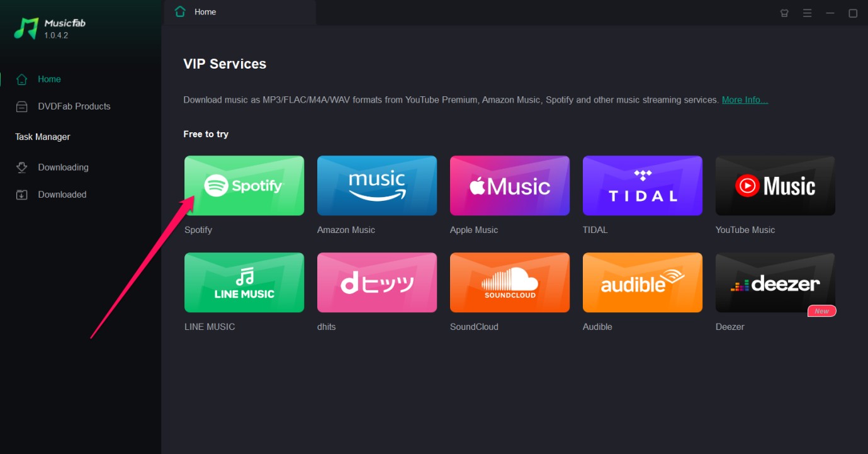Viewport: 868px width, 454px height.
Task: Maximize the MusicFab window
Action: [853, 13]
